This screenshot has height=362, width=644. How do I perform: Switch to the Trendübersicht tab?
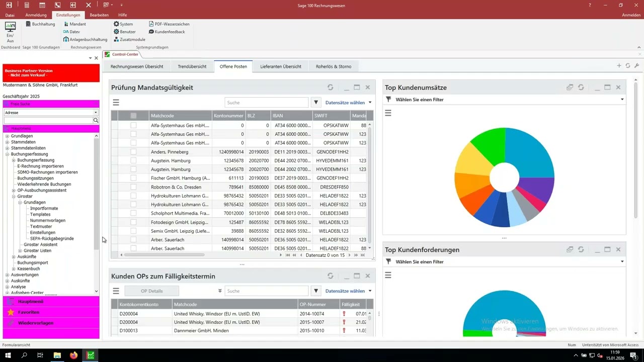192,66
